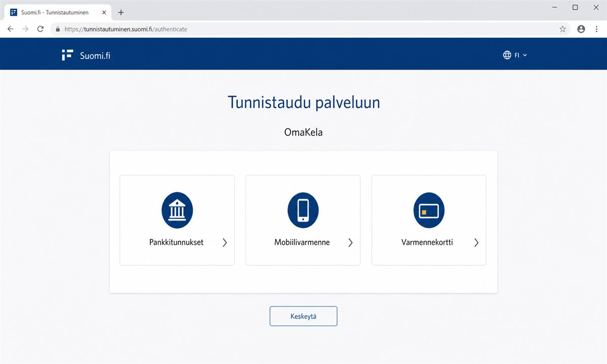The height and width of the screenshot is (364, 607).
Task: Click the Tunnistaudu palveluun heading
Action: tap(303, 103)
